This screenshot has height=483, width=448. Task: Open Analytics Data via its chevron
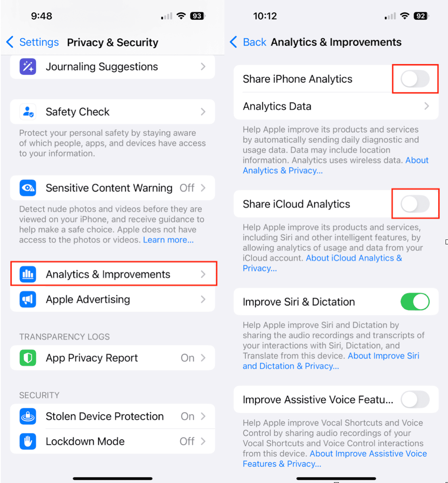pyautogui.click(x=427, y=106)
